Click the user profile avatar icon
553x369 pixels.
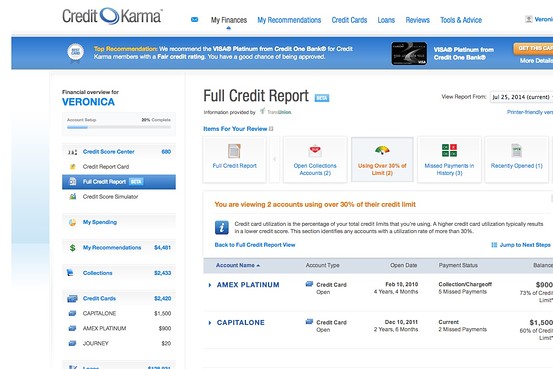tap(528, 19)
